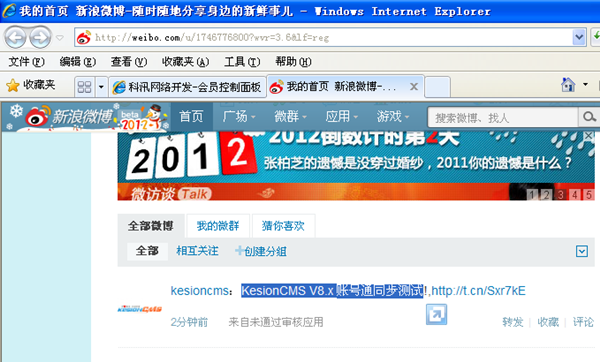Screen dimensions: 600x362
Task: Expand the feed filter dropdown arrow box
Action: click(582, 251)
